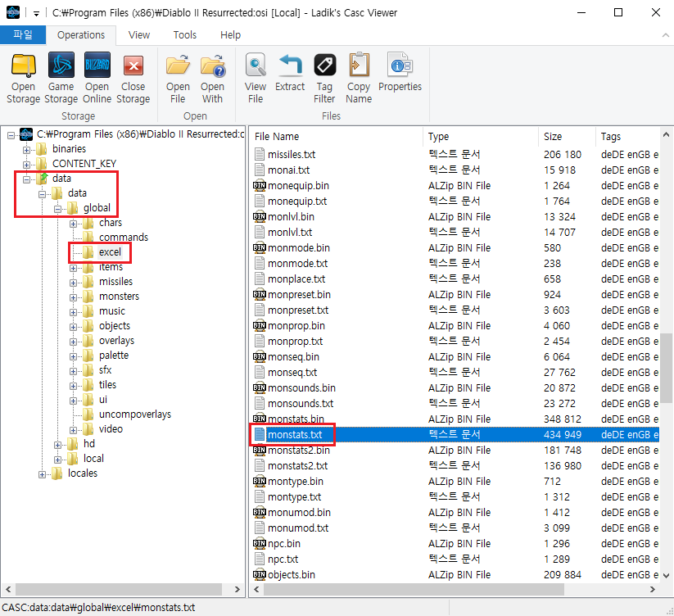This screenshot has height=616, width=674.
Task: Select the monequip.bin file icon
Action: [x=259, y=186]
